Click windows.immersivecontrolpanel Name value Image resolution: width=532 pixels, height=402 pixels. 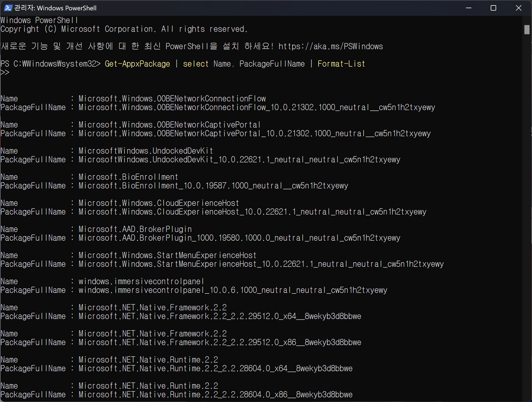(141, 281)
